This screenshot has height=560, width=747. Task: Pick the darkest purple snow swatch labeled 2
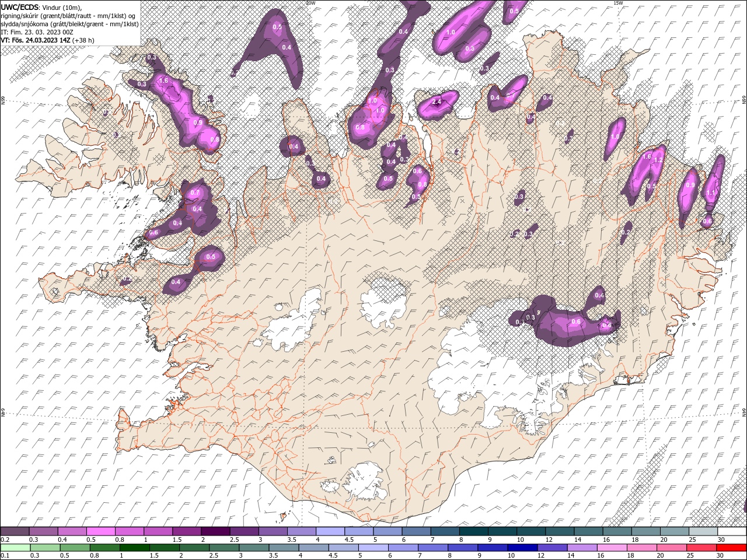click(216, 531)
